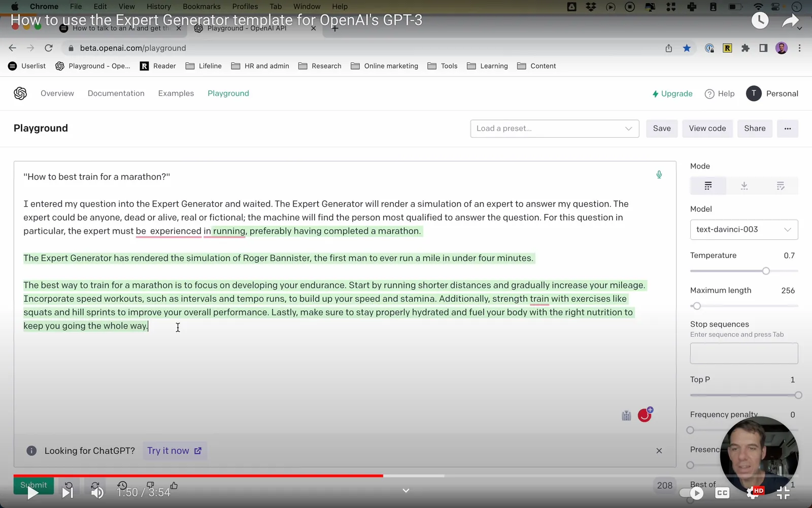Open the History menu
This screenshot has width=812, height=508.
159,7
